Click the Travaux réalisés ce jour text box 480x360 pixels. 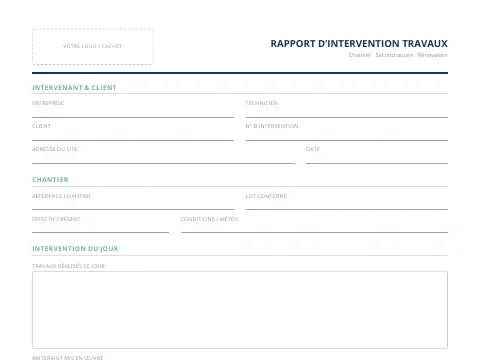[240, 310]
